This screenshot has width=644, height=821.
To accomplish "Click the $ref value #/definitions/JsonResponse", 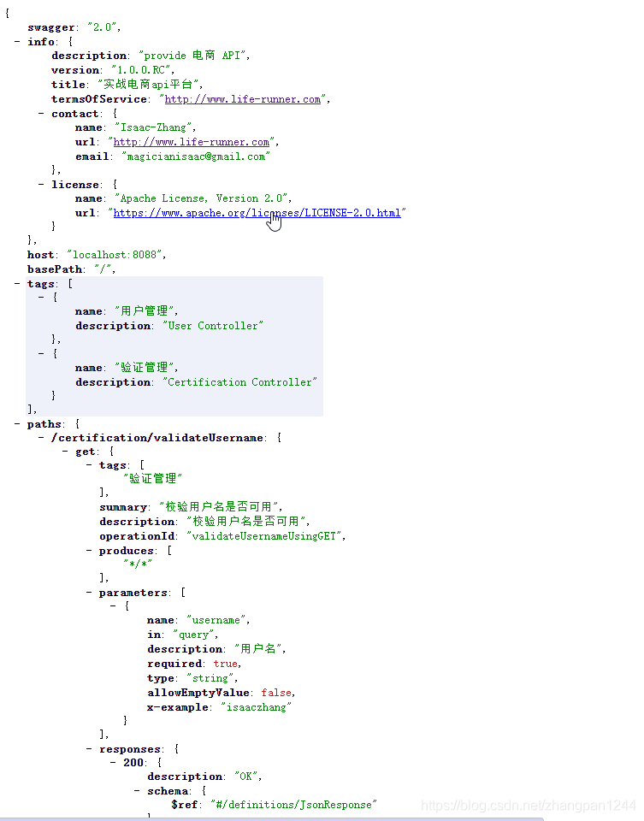I will tap(293, 805).
